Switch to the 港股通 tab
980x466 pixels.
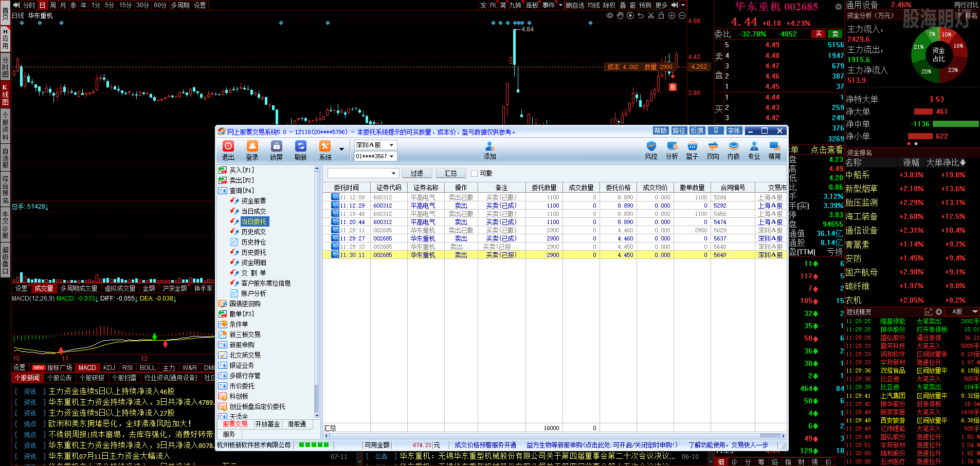[297, 424]
